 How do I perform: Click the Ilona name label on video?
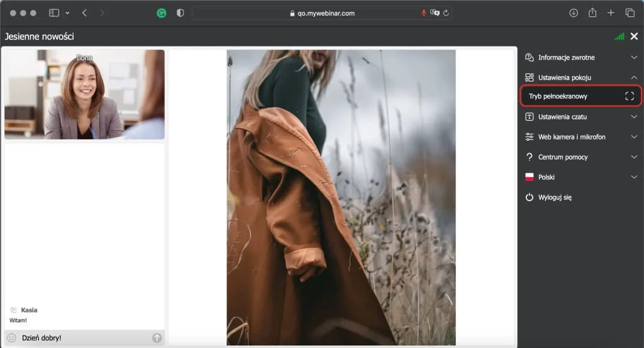click(84, 58)
